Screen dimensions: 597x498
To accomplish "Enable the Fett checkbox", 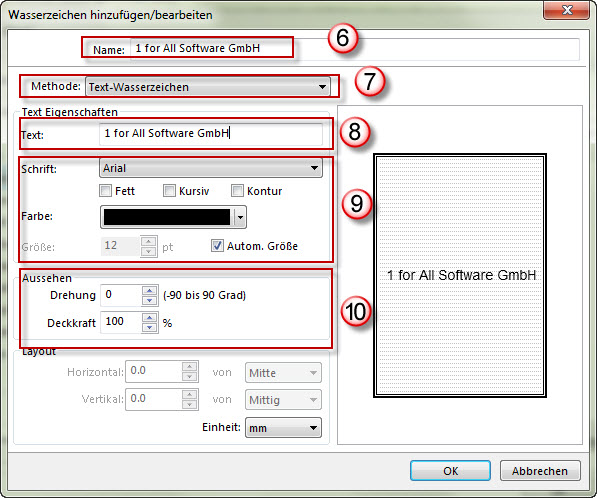I will (x=105, y=191).
